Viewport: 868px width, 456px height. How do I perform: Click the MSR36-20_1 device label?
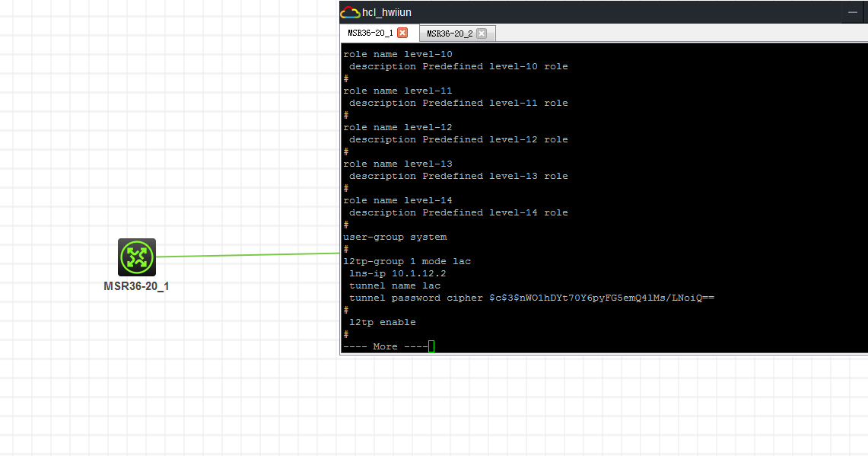pos(136,286)
